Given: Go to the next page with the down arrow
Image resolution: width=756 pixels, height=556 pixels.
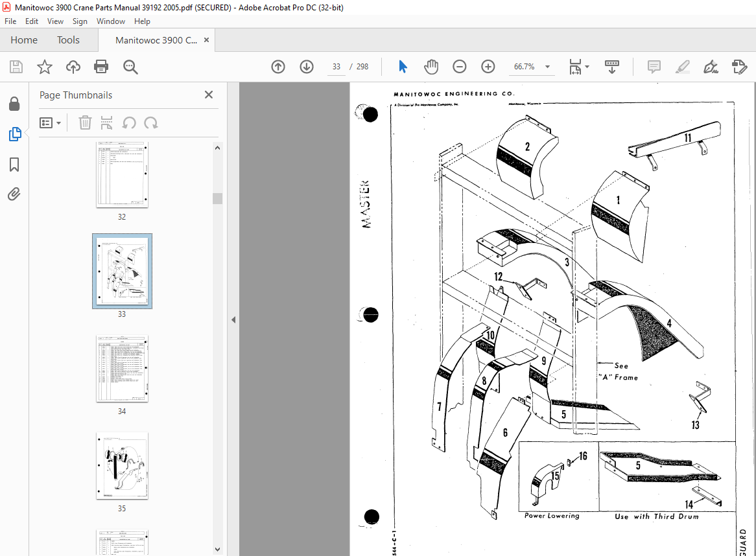Looking at the screenshot, I should [x=307, y=67].
